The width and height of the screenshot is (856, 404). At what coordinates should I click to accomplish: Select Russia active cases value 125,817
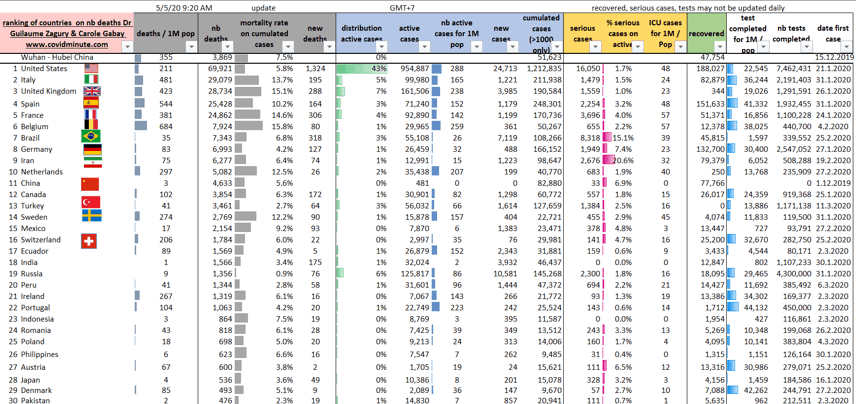(414, 273)
